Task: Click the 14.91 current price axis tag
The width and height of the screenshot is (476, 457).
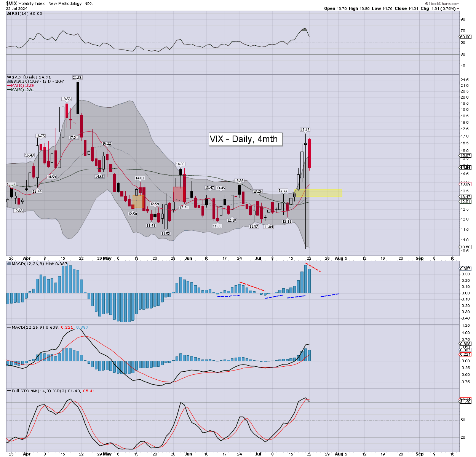Action: point(465,168)
